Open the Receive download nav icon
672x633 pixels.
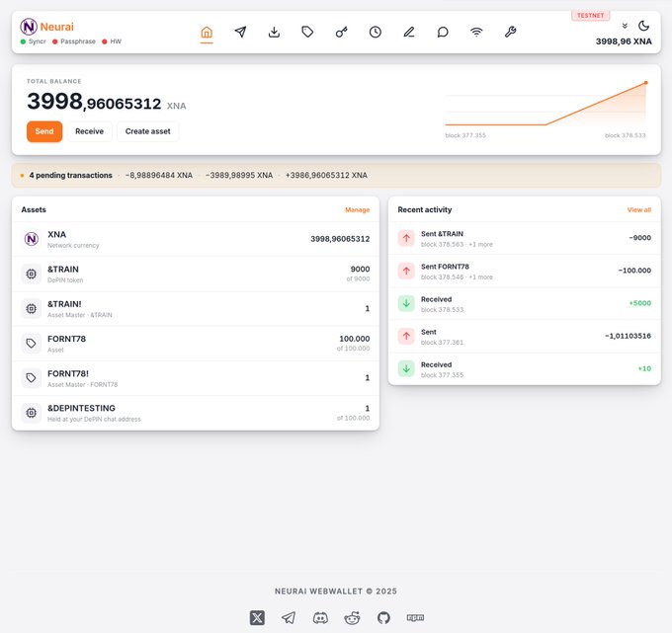pyautogui.click(x=275, y=33)
